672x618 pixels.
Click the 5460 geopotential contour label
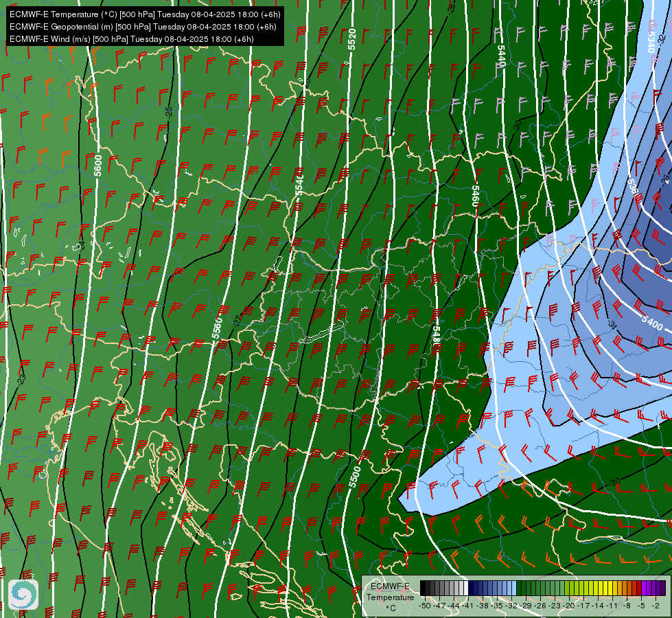(x=475, y=196)
